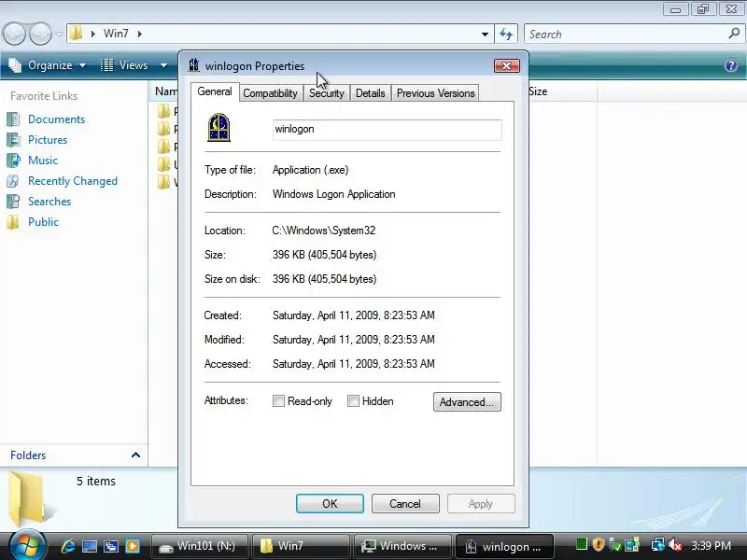This screenshot has width=747, height=560.
Task: Click the winlogon application icon in dialog
Action: coord(219,128)
